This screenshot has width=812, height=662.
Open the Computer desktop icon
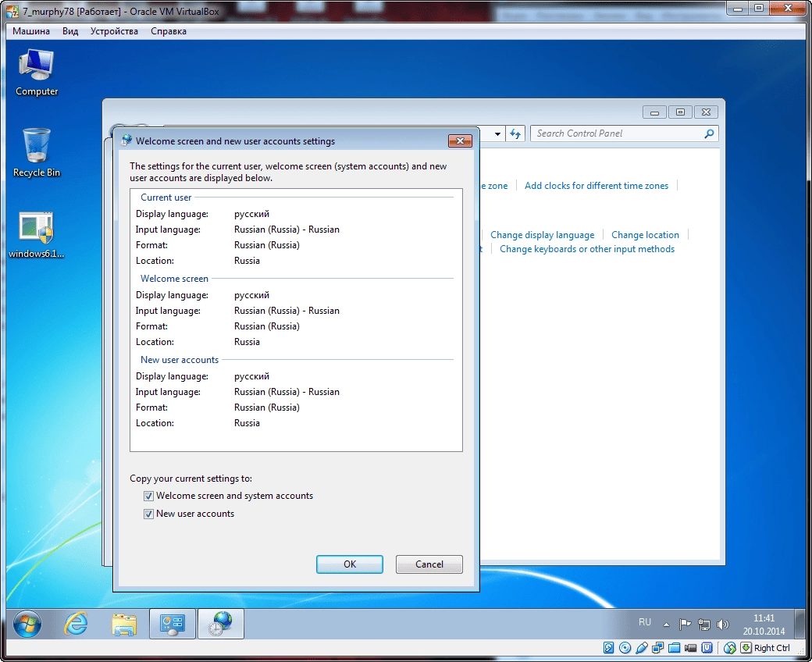tap(36, 73)
